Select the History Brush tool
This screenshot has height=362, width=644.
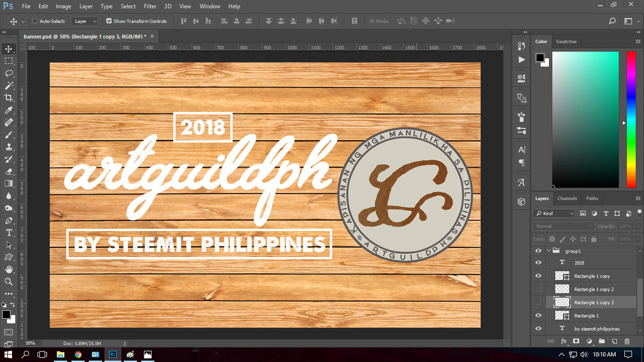pyautogui.click(x=9, y=159)
